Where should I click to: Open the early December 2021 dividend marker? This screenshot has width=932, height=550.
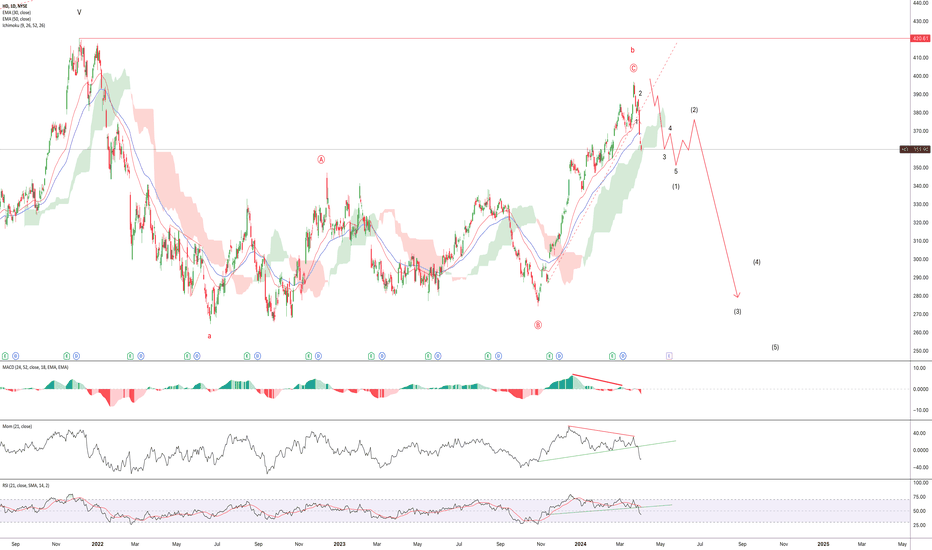pos(76,356)
